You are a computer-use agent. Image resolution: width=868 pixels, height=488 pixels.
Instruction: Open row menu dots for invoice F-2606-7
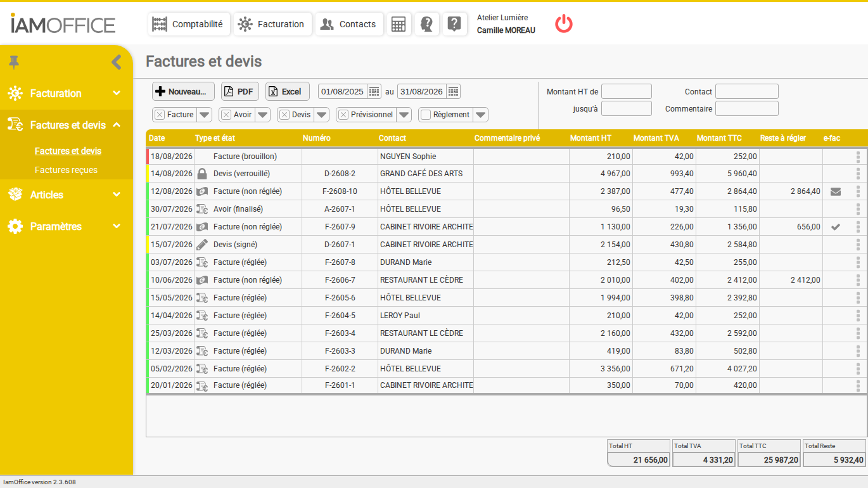[x=858, y=279]
